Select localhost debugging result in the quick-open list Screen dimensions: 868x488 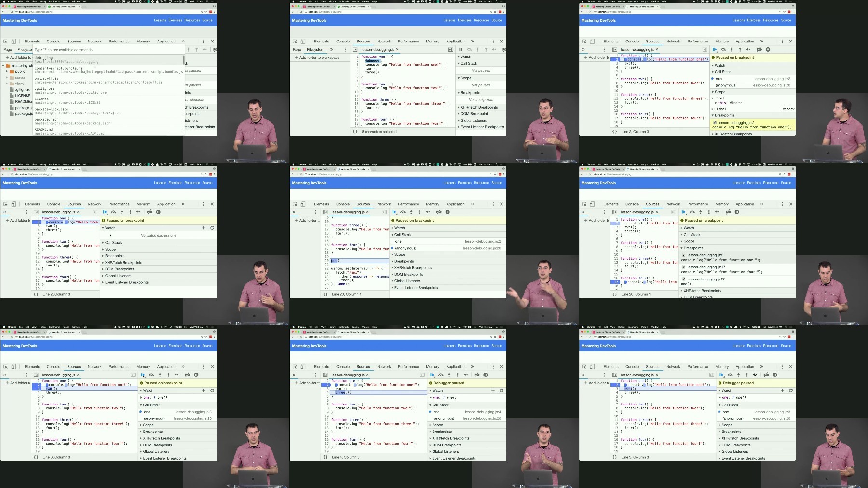click(x=108, y=59)
